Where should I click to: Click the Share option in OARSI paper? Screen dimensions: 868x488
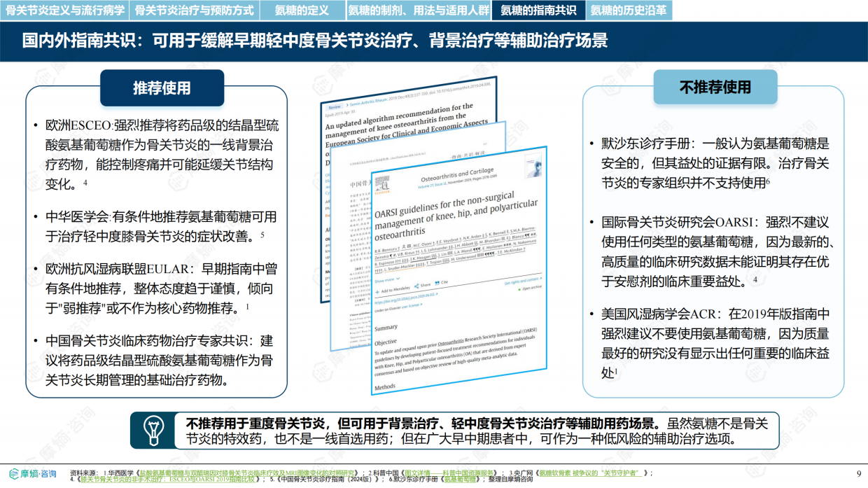point(422,286)
